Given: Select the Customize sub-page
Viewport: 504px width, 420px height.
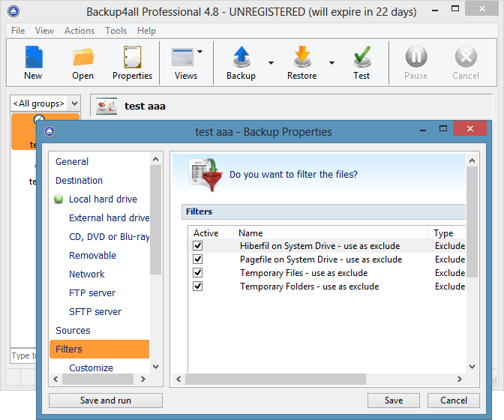Looking at the screenshot, I should 91,367.
